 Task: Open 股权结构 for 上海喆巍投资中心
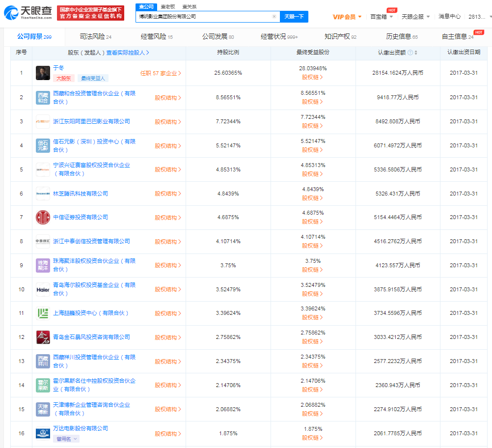pyautogui.click(x=168, y=313)
